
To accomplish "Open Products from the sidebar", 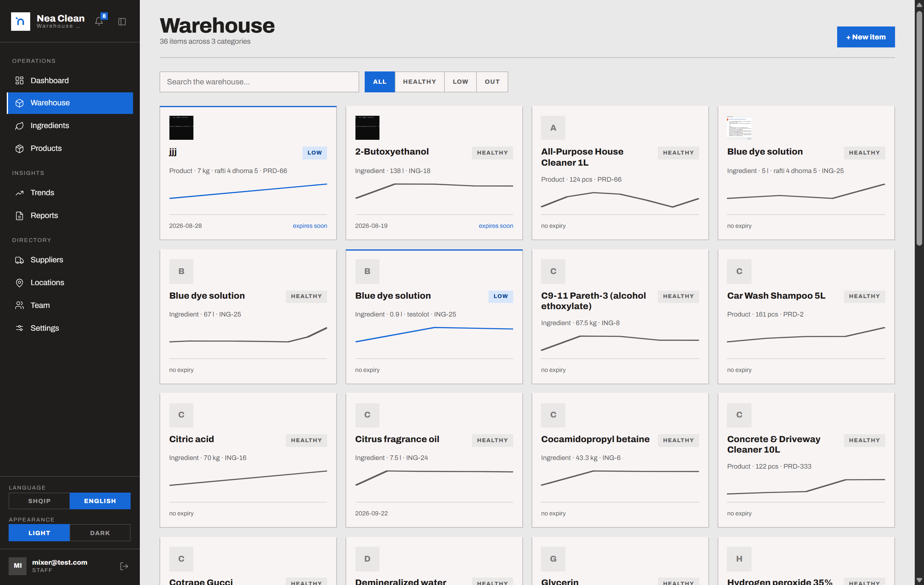I will [x=70, y=148].
